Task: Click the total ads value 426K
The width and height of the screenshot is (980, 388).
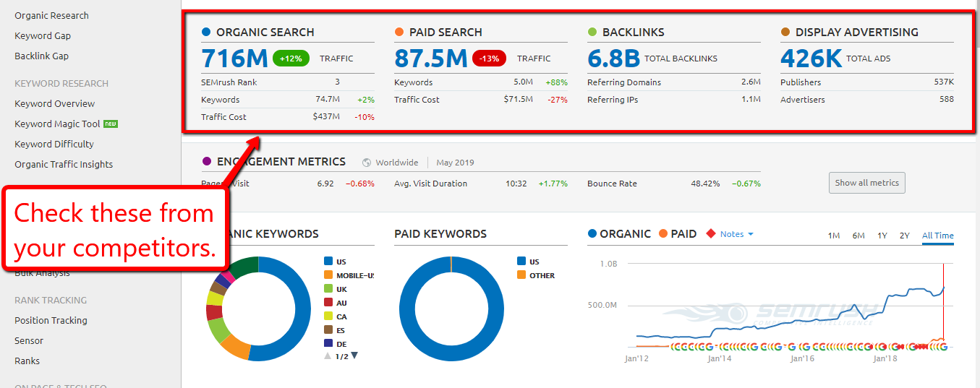Action: coord(811,59)
